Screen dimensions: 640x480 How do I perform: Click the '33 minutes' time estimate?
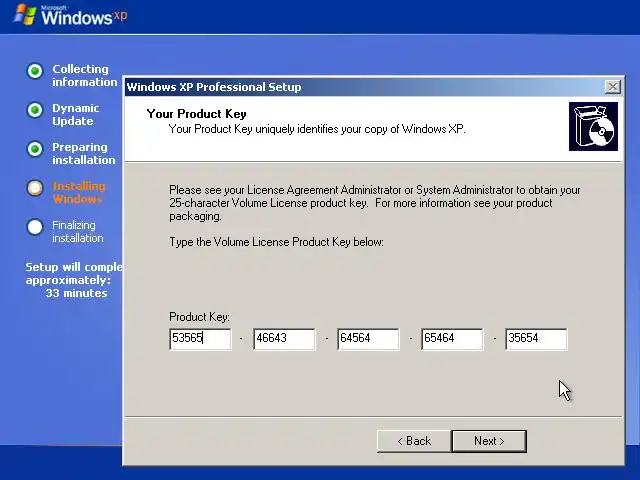pyautogui.click(x=76, y=293)
